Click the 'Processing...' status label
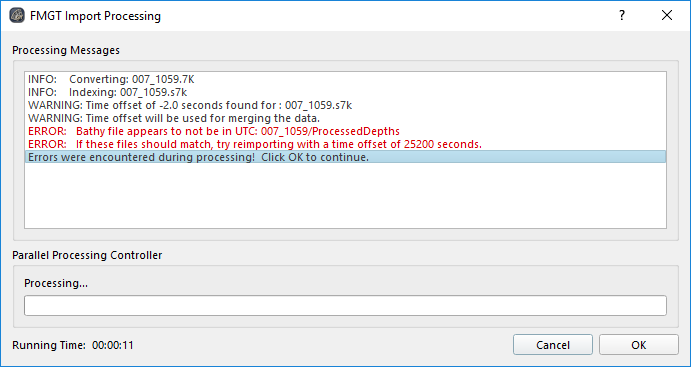Image resolution: width=691 pixels, height=367 pixels. click(56, 283)
